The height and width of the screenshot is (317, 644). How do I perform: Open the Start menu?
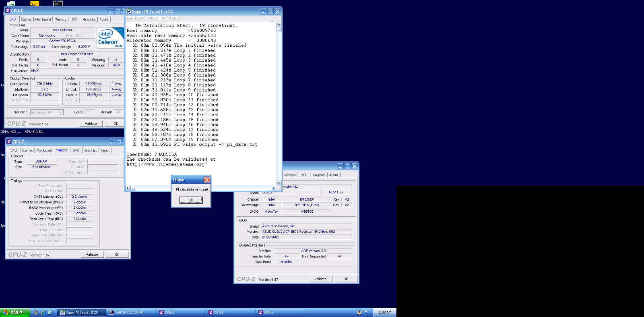(14, 313)
